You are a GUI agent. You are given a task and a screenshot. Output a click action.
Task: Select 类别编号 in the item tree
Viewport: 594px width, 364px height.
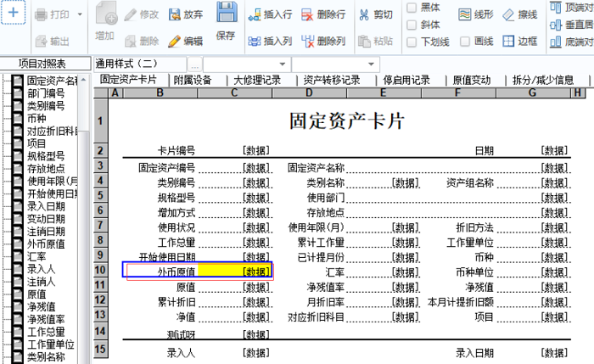(x=46, y=106)
